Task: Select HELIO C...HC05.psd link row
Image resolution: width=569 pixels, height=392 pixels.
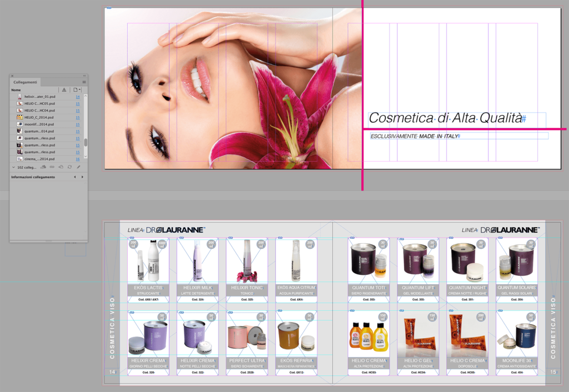Action: click(x=47, y=104)
